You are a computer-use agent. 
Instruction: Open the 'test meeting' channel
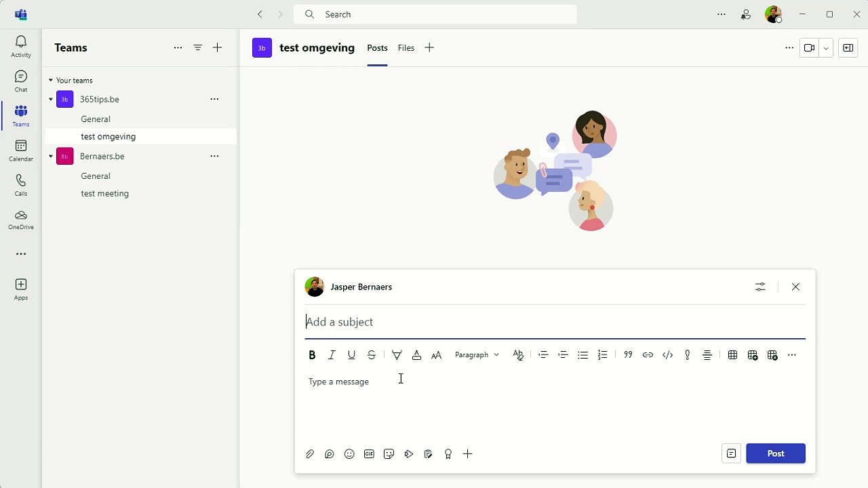104,193
